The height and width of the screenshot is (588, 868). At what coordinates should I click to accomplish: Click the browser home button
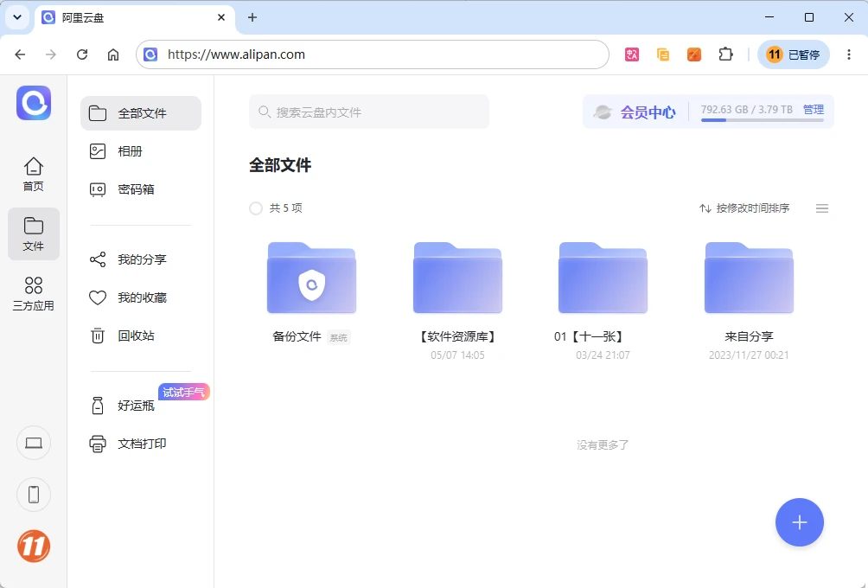[113, 54]
